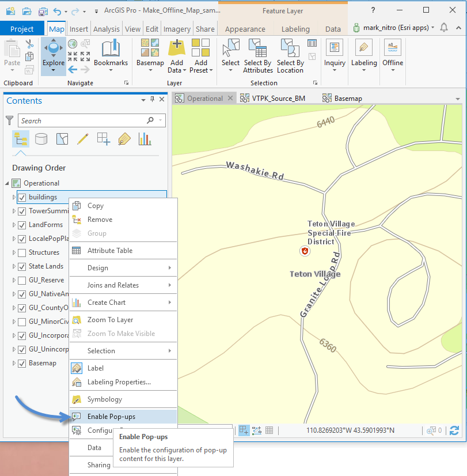Click the coordinate readout in status bar
467x476 pixels.
350,430
